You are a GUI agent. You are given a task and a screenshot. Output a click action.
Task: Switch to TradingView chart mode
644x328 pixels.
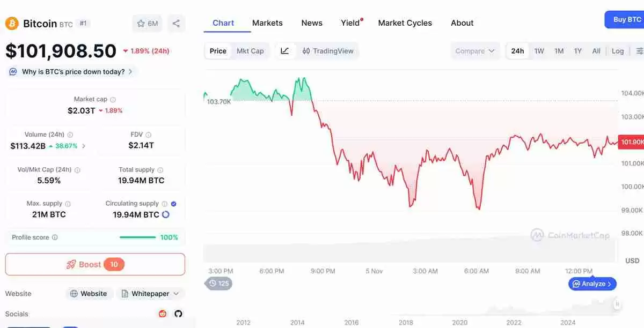pyautogui.click(x=328, y=51)
